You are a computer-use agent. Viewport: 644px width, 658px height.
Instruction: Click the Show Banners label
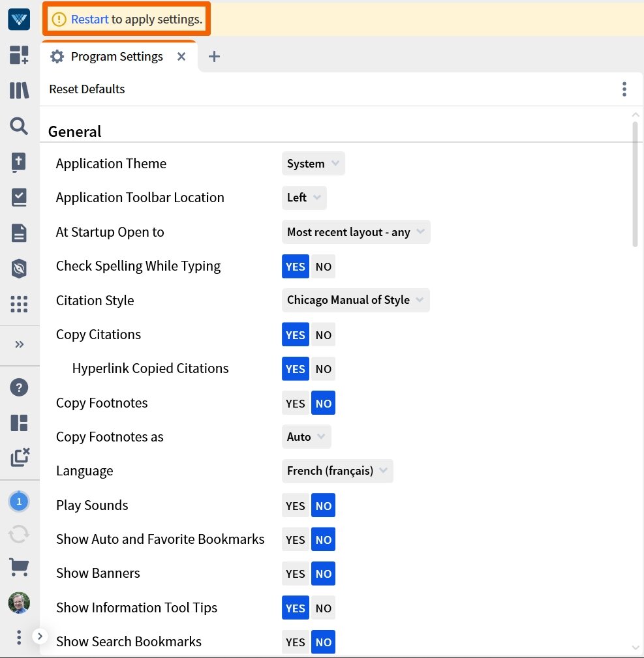pyautogui.click(x=98, y=573)
